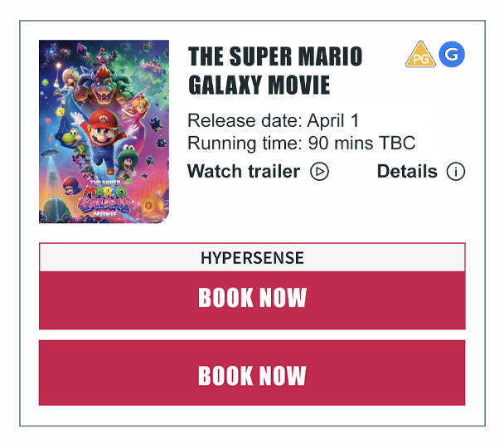Image resolution: width=504 pixels, height=448 pixels.
Task: Click Book Now under Hypersense
Action: pyautogui.click(x=252, y=299)
